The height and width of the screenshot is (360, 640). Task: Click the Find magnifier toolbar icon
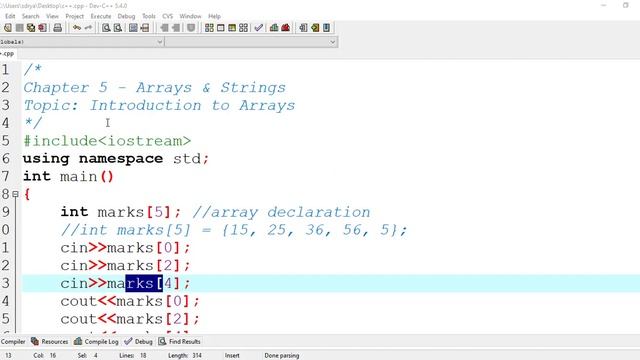pos(106,28)
